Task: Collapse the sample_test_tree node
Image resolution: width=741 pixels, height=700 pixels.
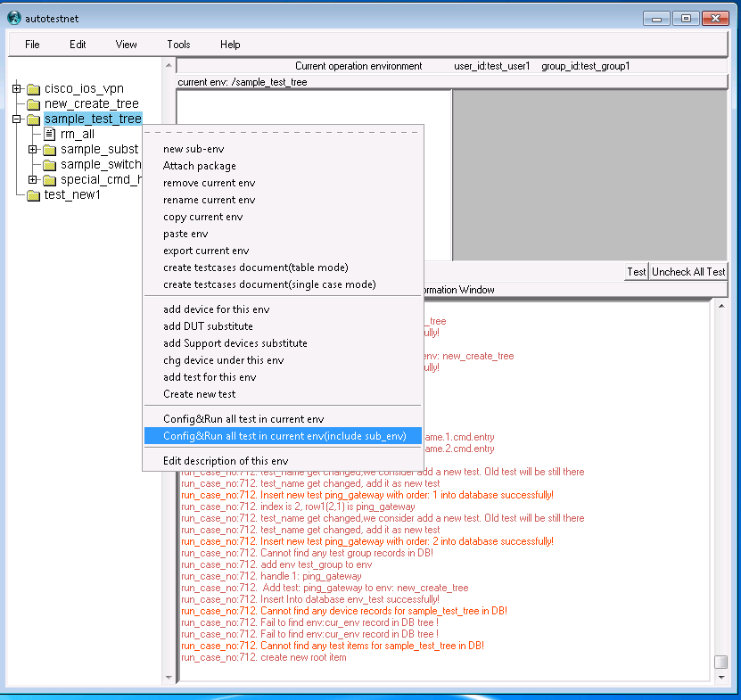Action: pyautogui.click(x=17, y=119)
